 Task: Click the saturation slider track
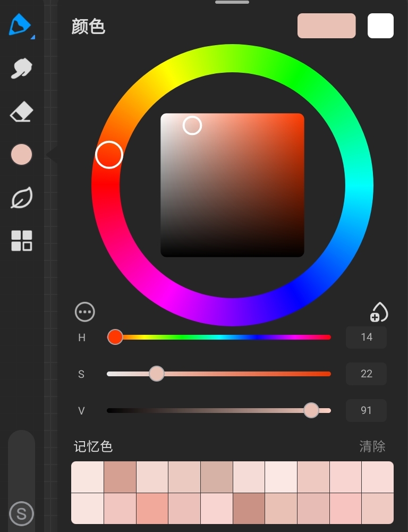coord(239,374)
